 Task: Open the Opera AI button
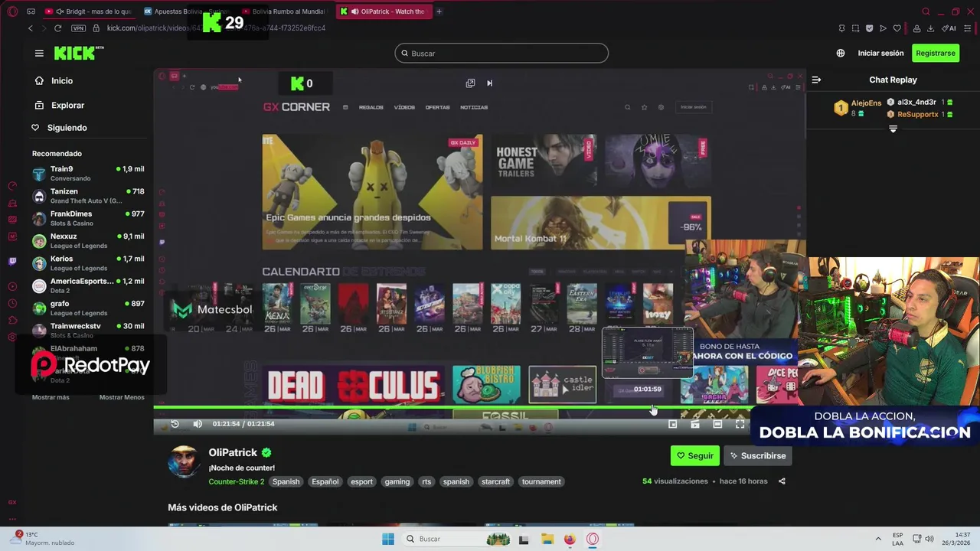949,28
